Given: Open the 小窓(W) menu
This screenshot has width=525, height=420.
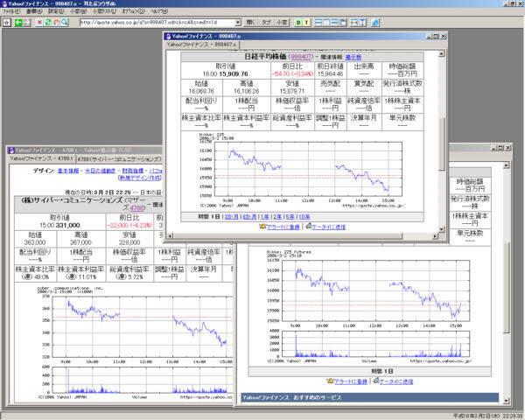Looking at the screenshot, I should pos(79,11).
